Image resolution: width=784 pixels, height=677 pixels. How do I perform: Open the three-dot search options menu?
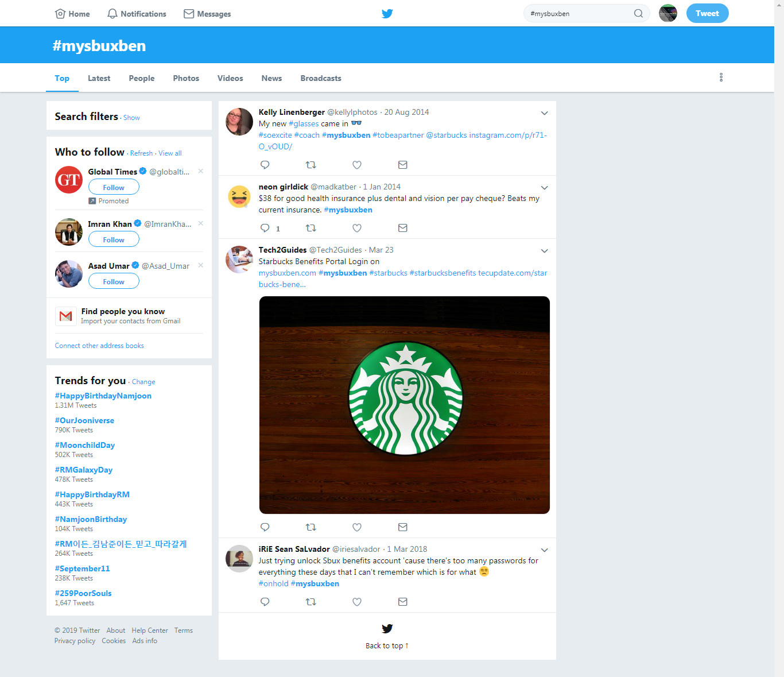tap(721, 78)
